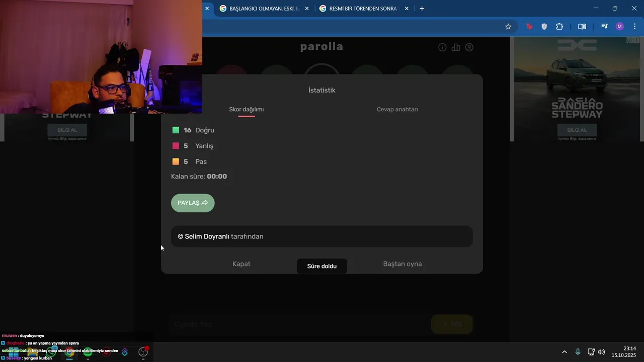Close the leftmost partially hidden browser tab

(x=207, y=9)
